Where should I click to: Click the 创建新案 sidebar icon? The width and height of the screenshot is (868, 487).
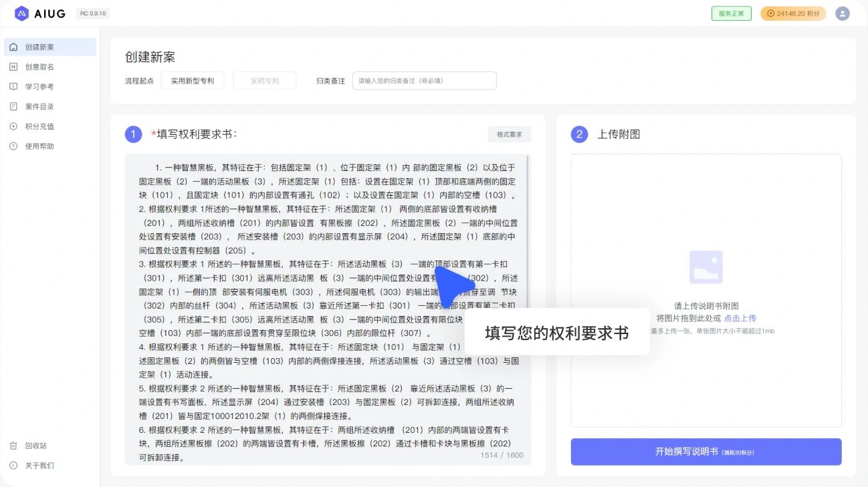(13, 47)
